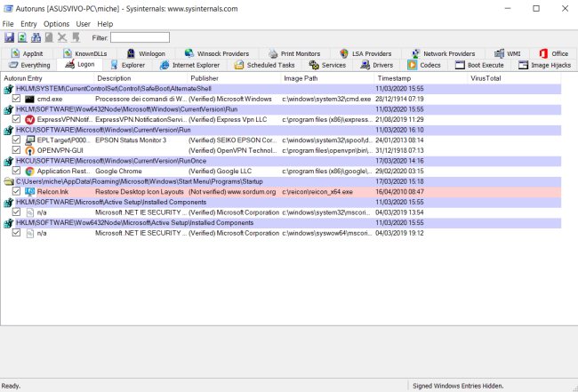Switch to the Explorer tab
The image size is (578, 392).
point(128,65)
